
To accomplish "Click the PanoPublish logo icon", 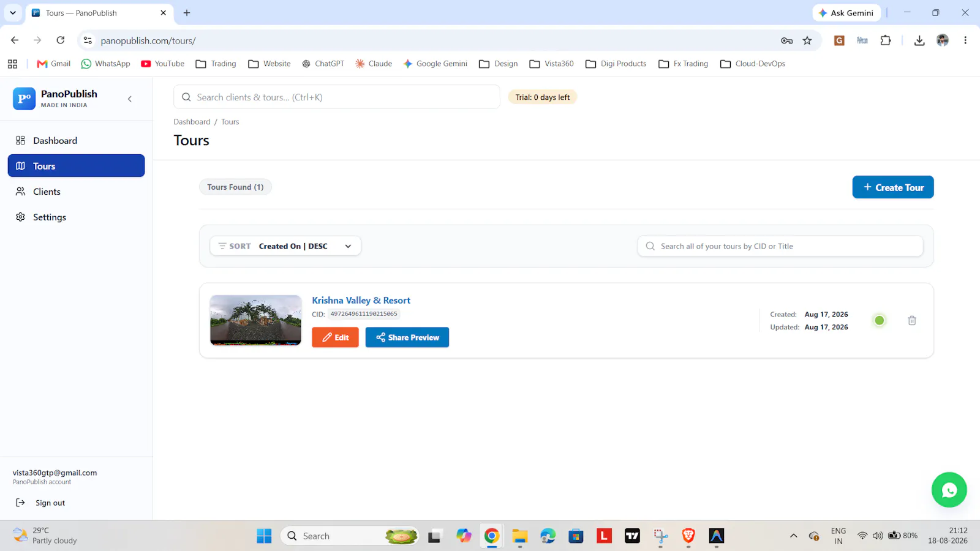I will coord(24,99).
